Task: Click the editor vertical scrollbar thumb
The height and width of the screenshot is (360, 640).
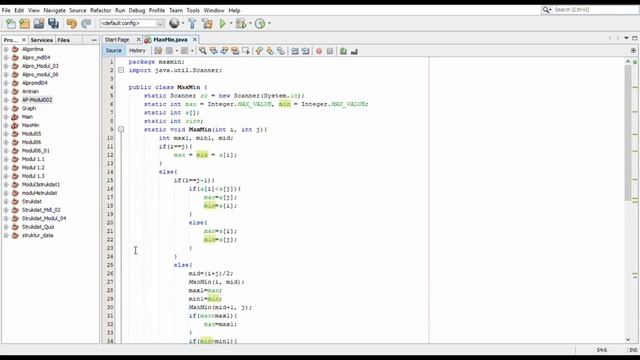Action: (x=628, y=133)
